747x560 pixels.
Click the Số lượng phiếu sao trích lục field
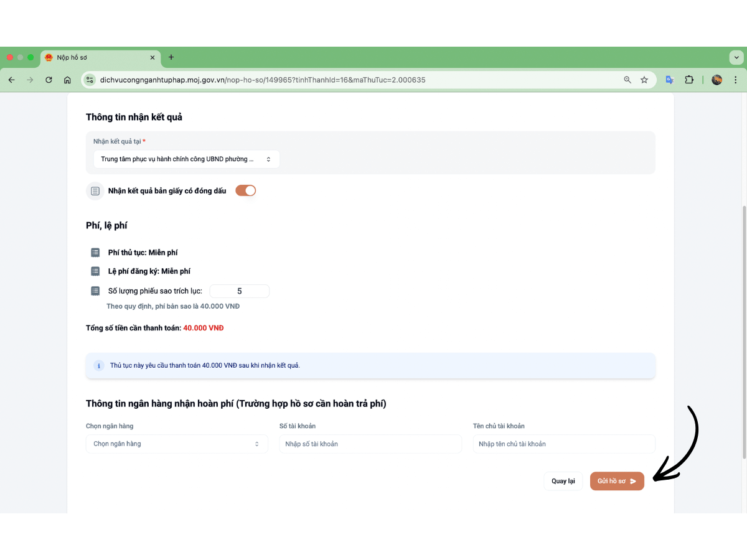coord(240,291)
